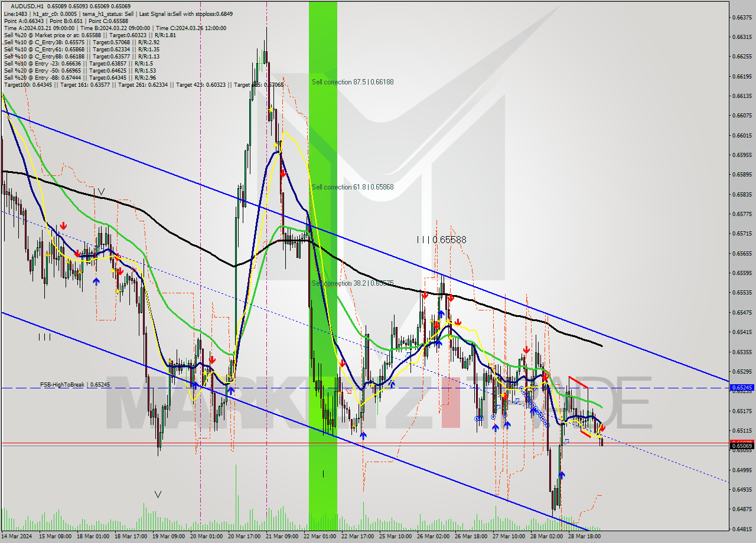Click price axis value 0.66195

click(742, 76)
